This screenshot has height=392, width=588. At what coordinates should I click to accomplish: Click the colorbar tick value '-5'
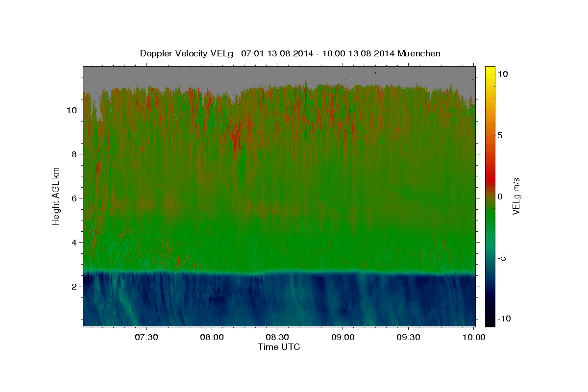click(501, 258)
